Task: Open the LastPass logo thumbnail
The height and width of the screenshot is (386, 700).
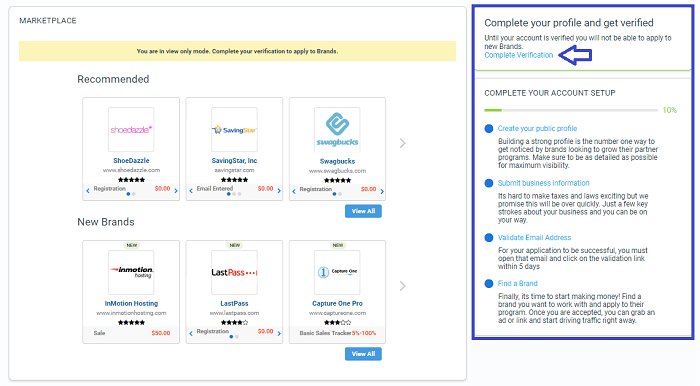Action: click(x=234, y=272)
